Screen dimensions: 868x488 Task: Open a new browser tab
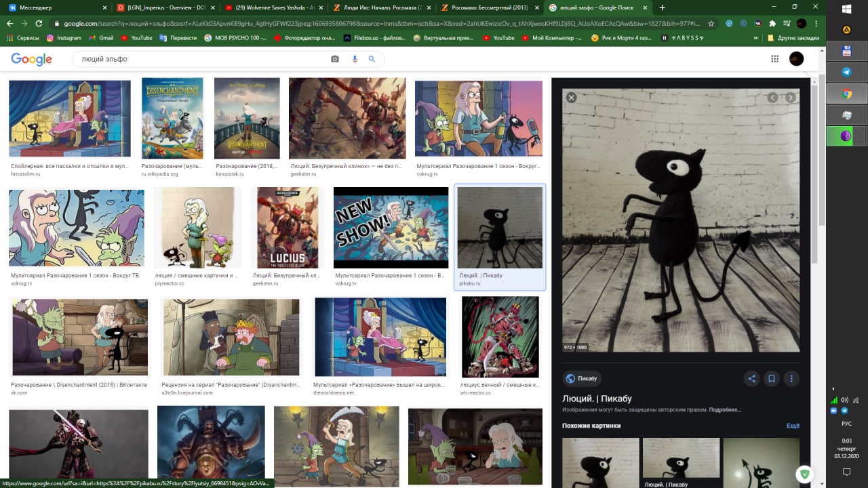click(x=662, y=7)
